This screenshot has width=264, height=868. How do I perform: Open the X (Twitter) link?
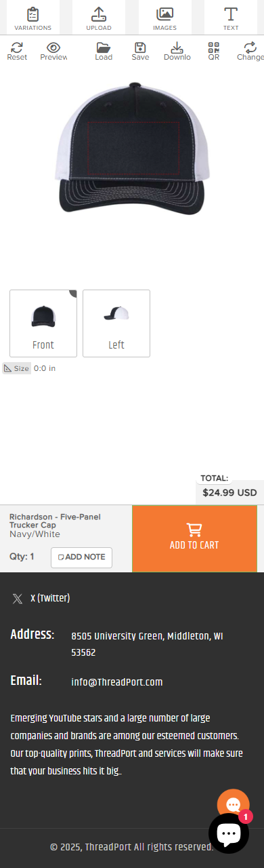point(41,598)
